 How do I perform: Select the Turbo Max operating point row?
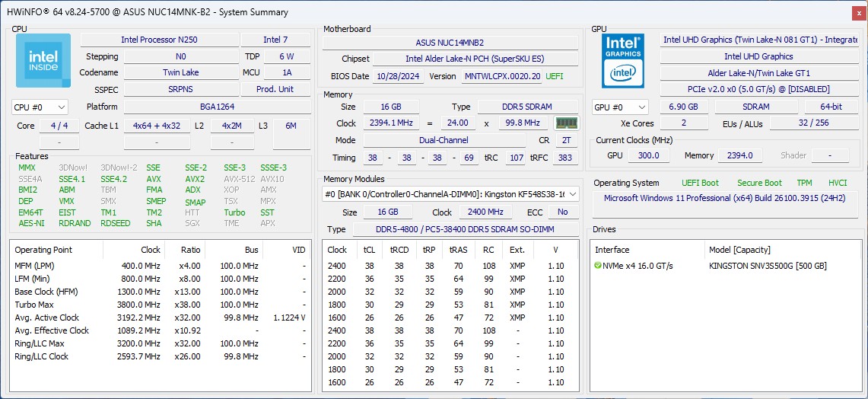point(161,305)
